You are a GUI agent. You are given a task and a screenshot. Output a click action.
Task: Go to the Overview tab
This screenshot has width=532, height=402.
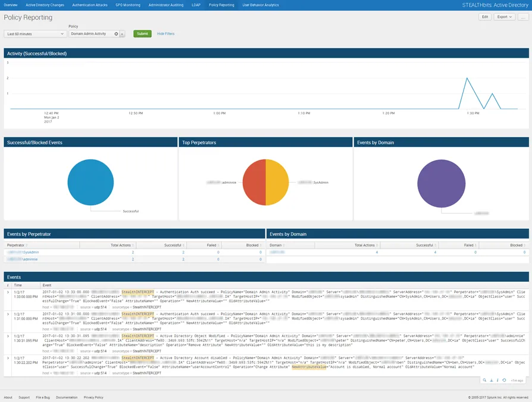[x=11, y=5]
